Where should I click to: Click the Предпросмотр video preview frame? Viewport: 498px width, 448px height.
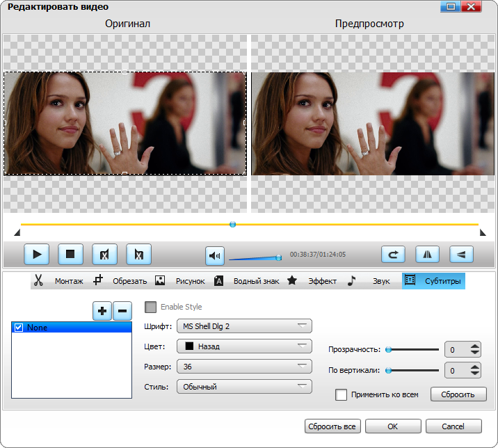tap(373, 124)
